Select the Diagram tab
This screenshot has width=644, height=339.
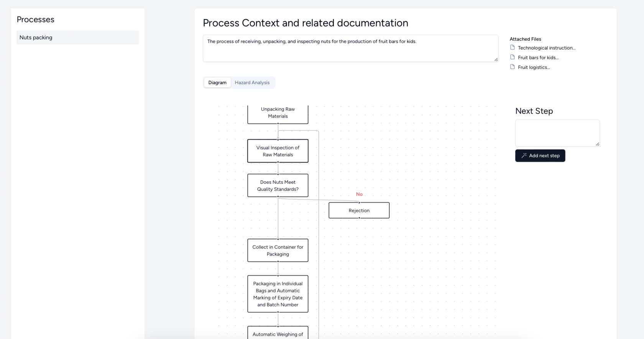coord(217,82)
